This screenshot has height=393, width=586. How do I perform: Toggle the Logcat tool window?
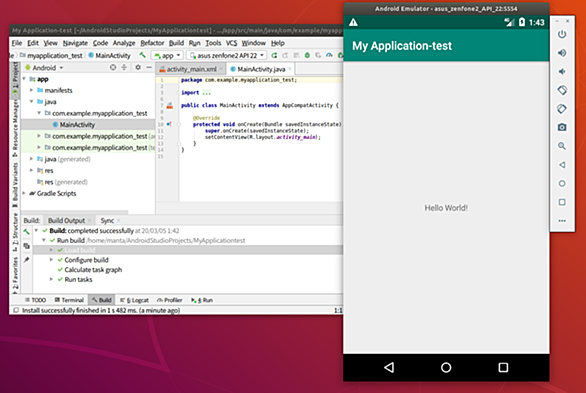(x=134, y=300)
